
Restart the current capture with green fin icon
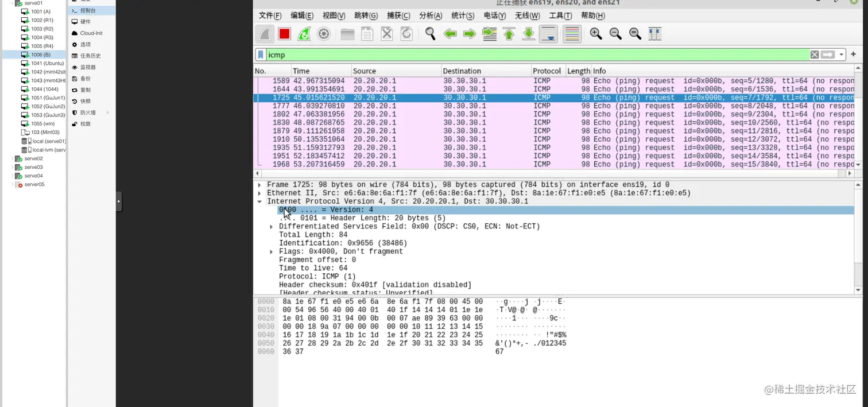pos(304,34)
